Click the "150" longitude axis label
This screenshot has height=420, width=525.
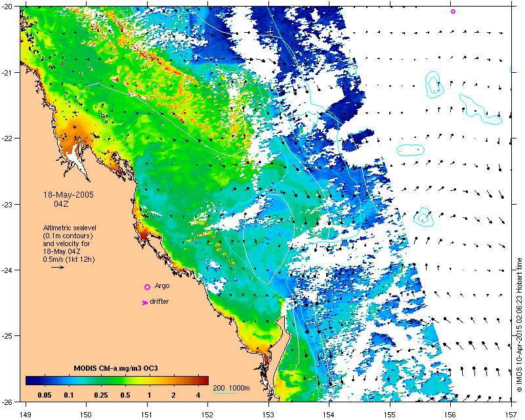[86, 415]
